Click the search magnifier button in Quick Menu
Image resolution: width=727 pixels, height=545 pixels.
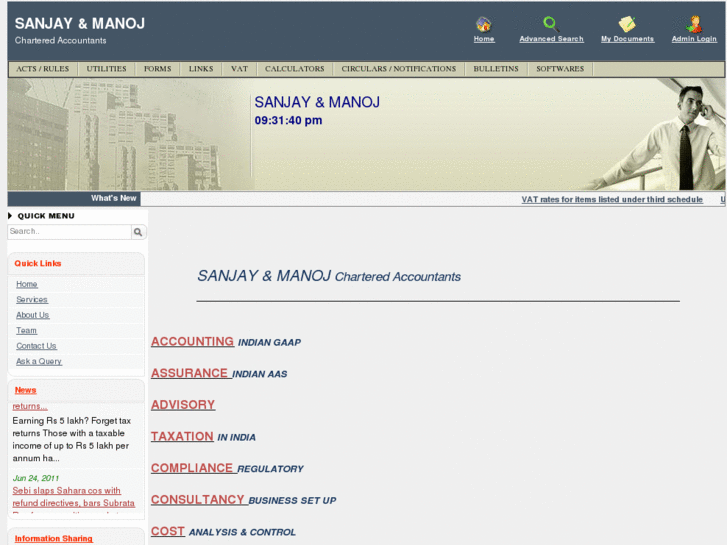pyautogui.click(x=138, y=232)
